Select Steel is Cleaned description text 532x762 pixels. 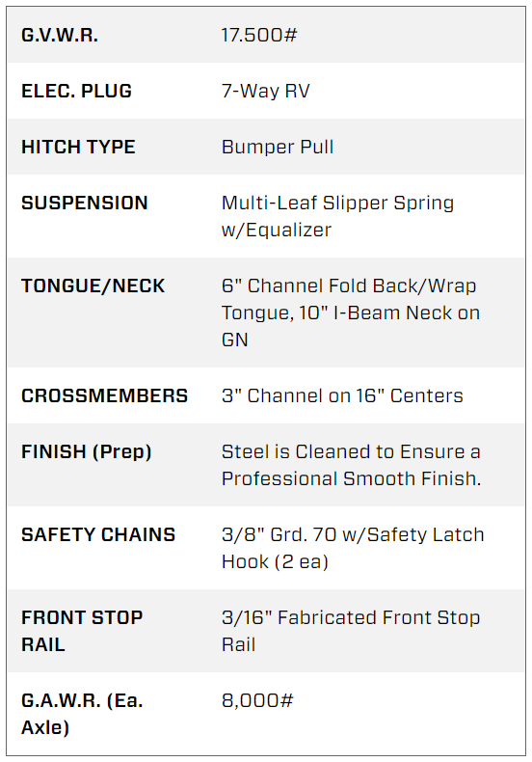[351, 466]
